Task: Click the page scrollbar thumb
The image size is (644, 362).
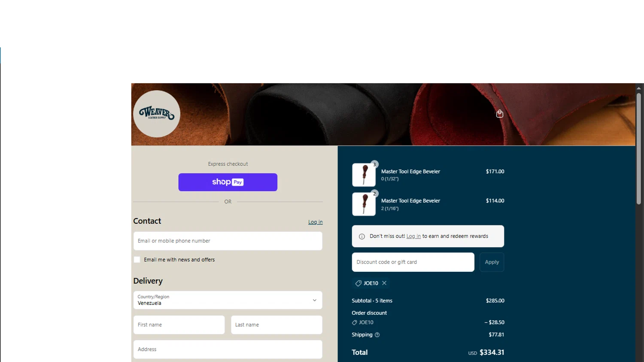Action: 639,148
